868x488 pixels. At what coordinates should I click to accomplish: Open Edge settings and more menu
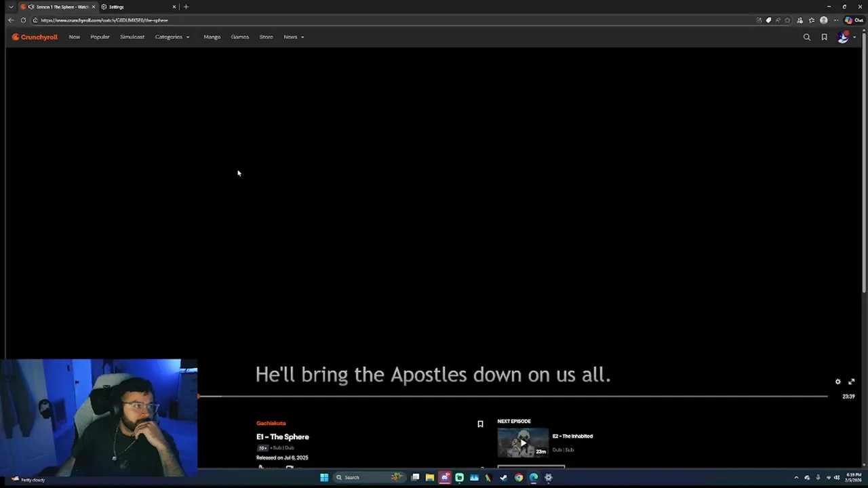pos(835,20)
